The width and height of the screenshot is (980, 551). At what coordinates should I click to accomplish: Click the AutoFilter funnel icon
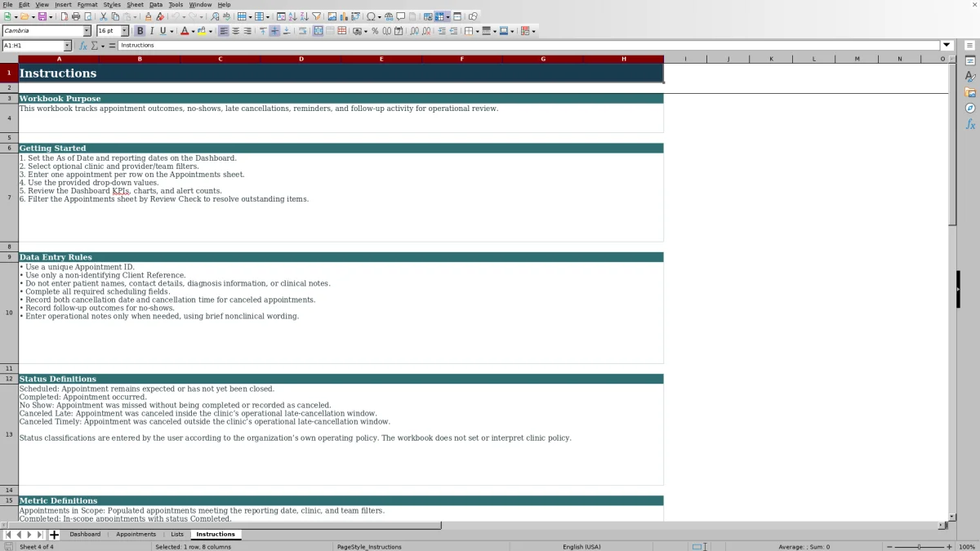(x=316, y=16)
